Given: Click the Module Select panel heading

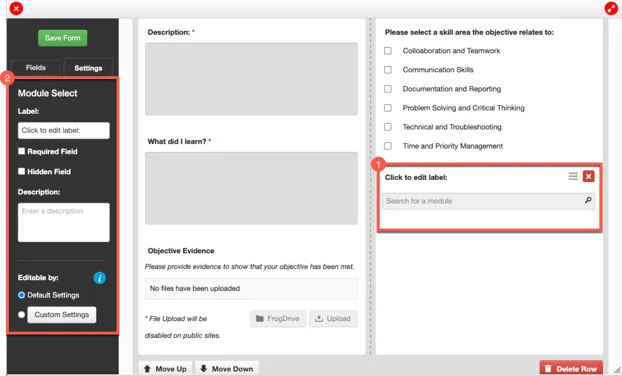Looking at the screenshot, I should [48, 93].
